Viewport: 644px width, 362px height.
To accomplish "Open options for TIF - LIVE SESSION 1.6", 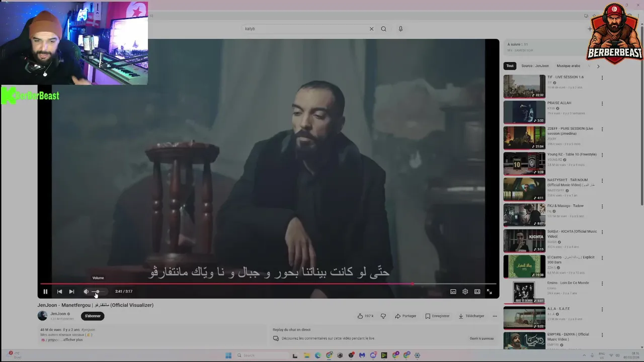I will coord(602,78).
